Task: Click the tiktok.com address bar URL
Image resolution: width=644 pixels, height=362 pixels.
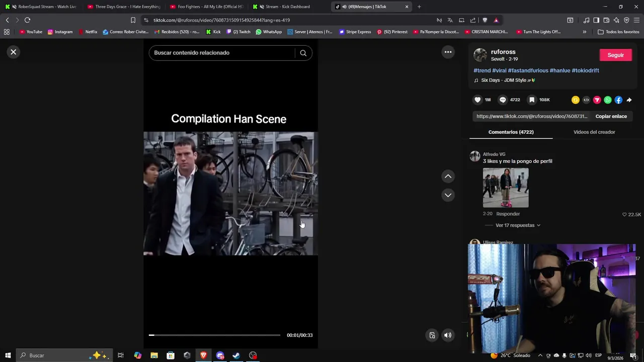Action: (221, 20)
